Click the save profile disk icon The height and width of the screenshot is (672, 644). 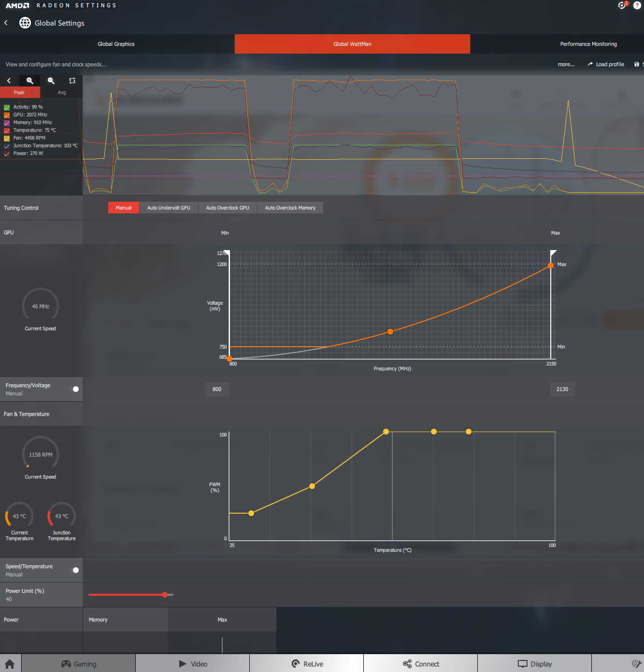click(x=636, y=64)
